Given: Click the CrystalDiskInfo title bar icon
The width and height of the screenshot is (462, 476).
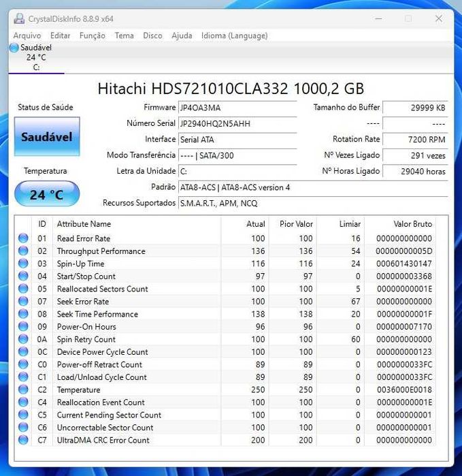Looking at the screenshot, I should coord(19,19).
